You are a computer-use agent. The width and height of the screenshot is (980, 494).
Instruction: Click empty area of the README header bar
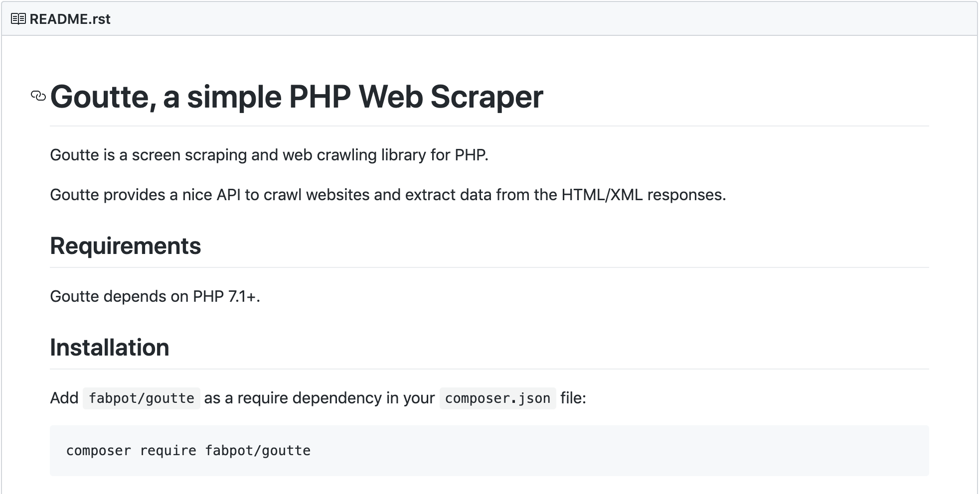tap(498, 19)
